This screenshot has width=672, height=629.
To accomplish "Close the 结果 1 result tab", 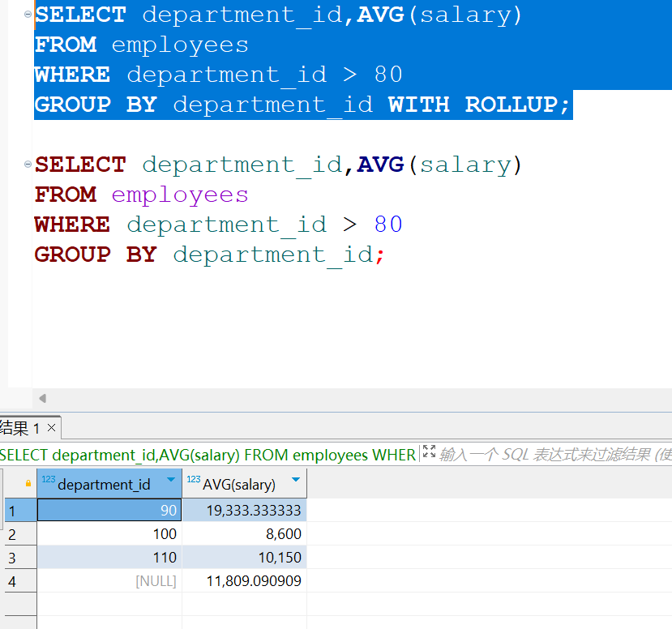I will point(51,427).
